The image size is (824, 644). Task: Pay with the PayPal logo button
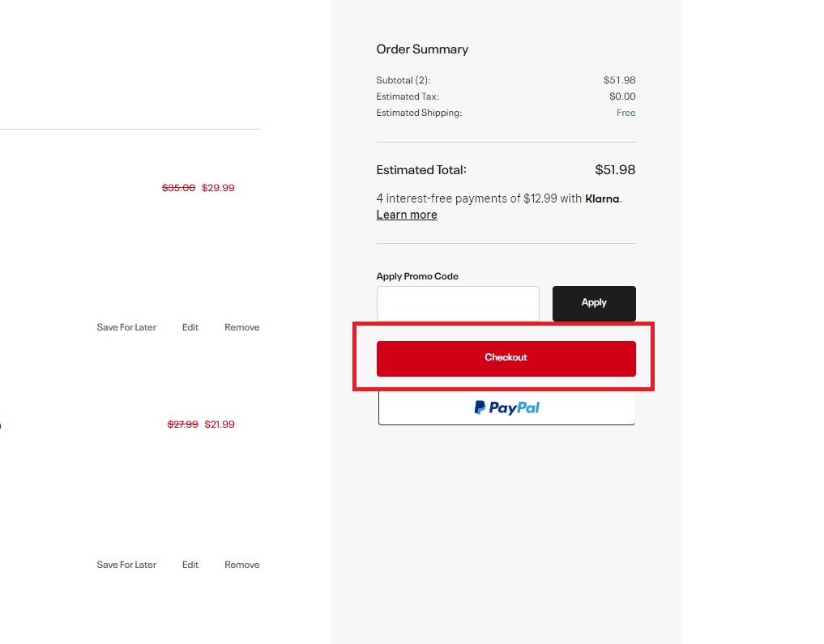click(x=506, y=407)
